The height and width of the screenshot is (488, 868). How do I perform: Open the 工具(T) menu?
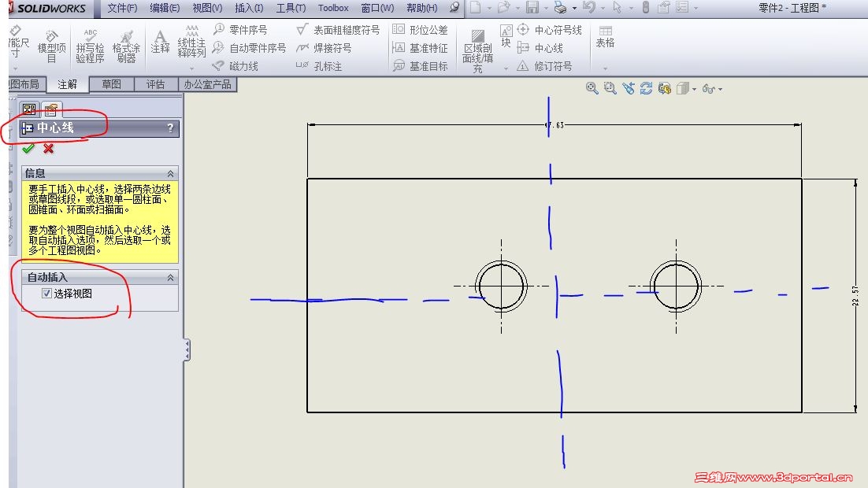click(x=291, y=8)
